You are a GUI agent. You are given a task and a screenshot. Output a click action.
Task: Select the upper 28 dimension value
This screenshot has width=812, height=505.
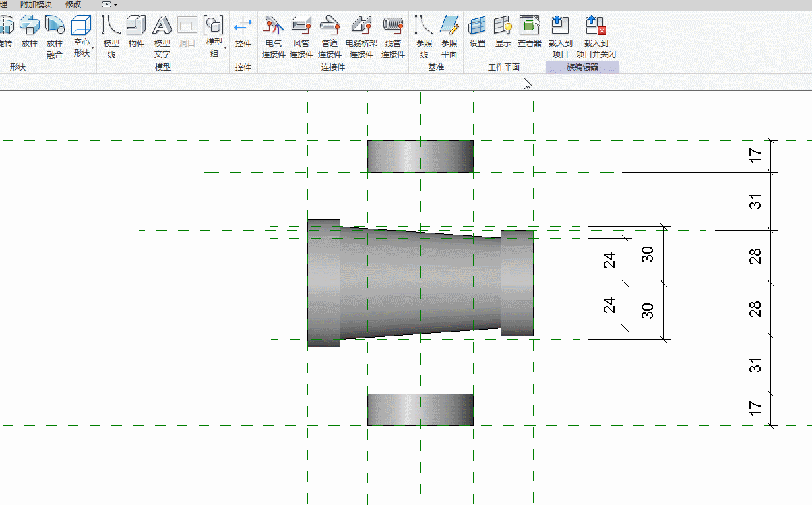756,256
